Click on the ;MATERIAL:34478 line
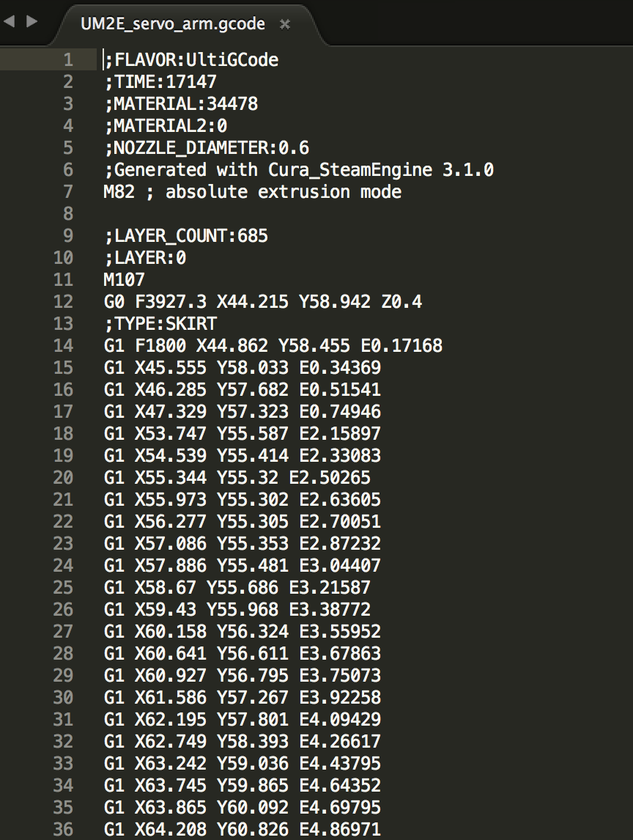 coord(181,103)
